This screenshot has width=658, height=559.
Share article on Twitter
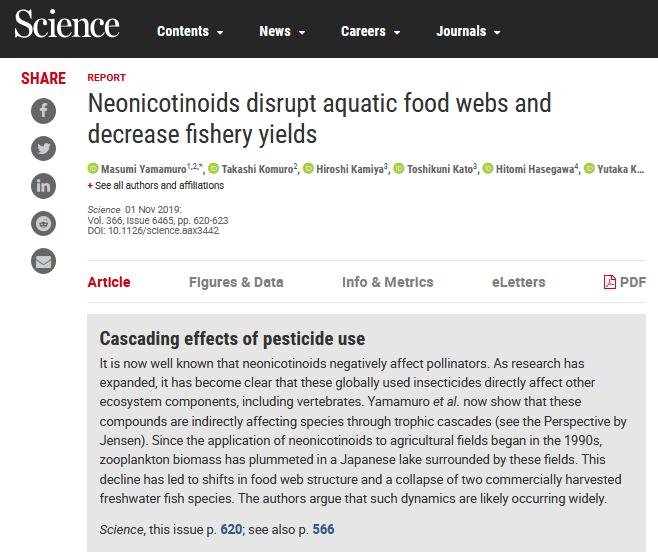[x=43, y=148]
